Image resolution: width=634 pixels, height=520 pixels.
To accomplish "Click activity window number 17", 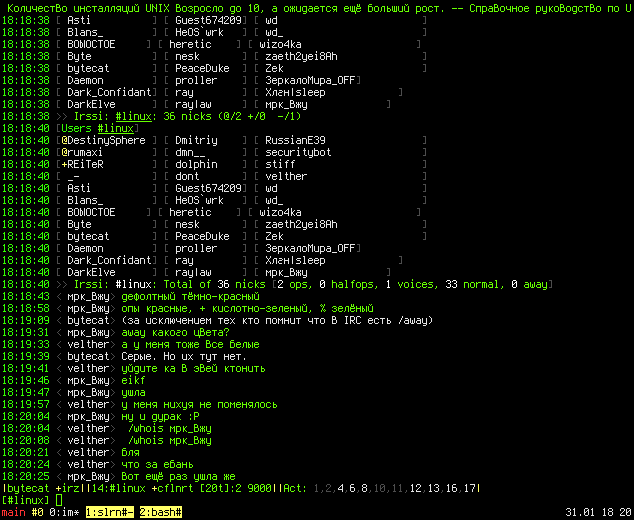I will click(469, 488).
